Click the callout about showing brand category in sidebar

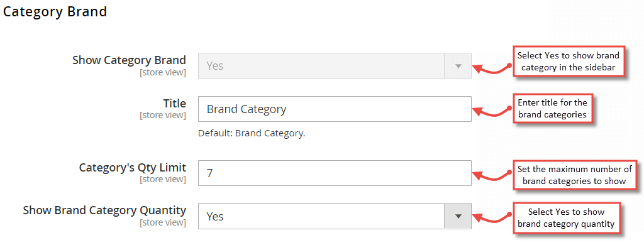(x=569, y=62)
